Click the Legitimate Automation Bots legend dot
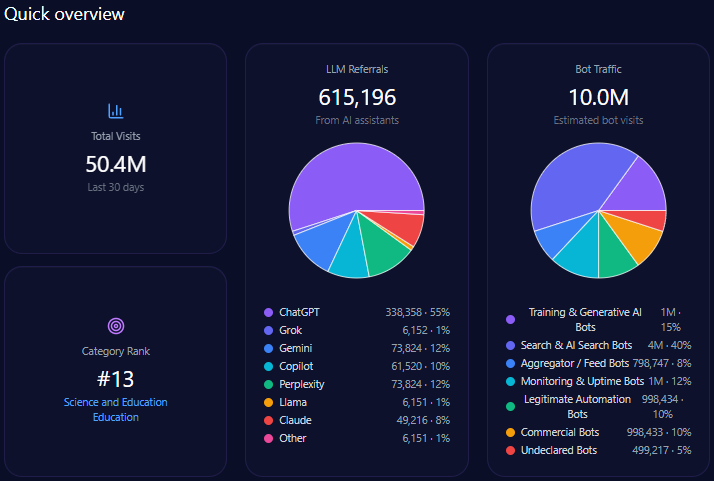Image resolution: width=714 pixels, height=481 pixels. pyautogui.click(x=511, y=406)
